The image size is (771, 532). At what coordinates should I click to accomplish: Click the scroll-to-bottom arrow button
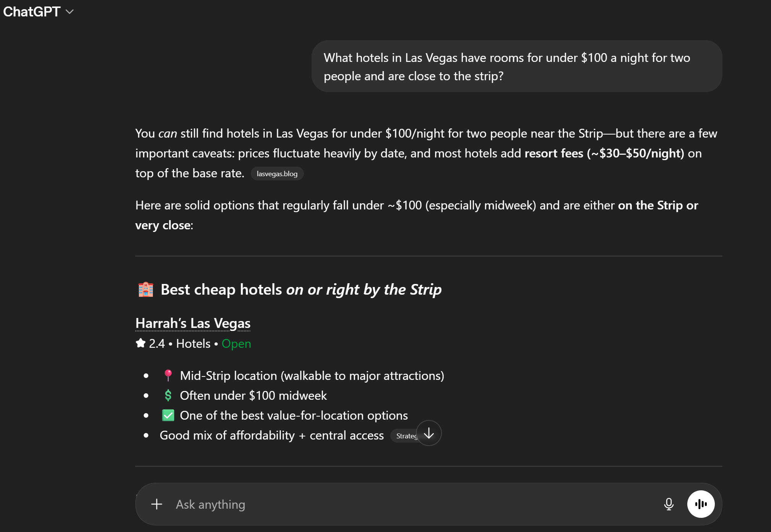click(429, 433)
